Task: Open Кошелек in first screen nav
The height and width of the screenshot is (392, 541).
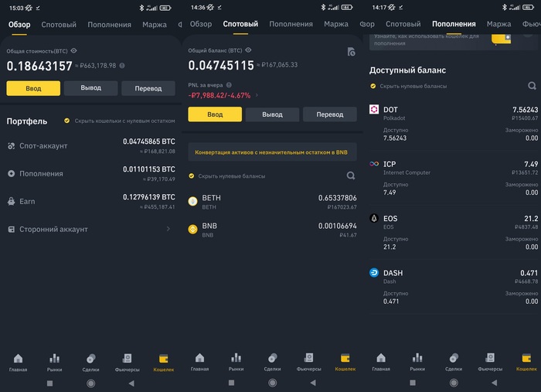Action: 164,363
